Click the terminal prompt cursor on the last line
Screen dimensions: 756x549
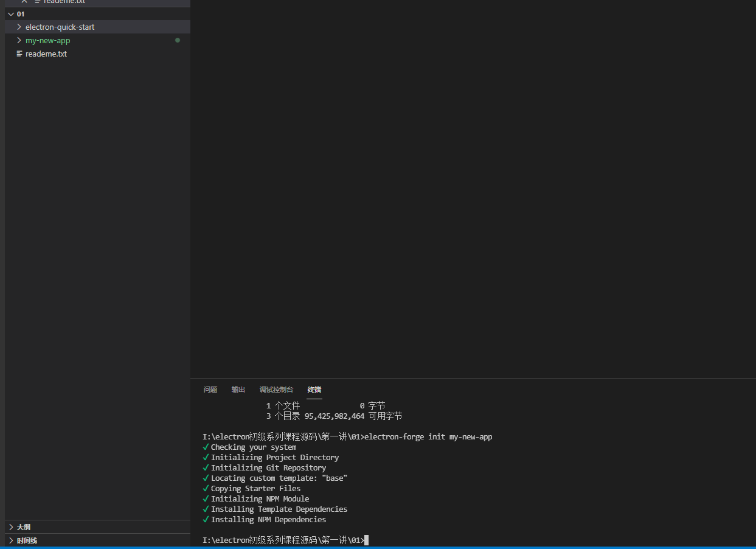[x=366, y=540]
